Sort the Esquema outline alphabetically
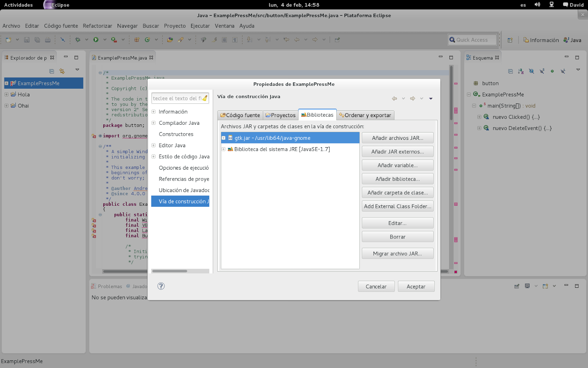The height and width of the screenshot is (368, 588). [x=521, y=71]
